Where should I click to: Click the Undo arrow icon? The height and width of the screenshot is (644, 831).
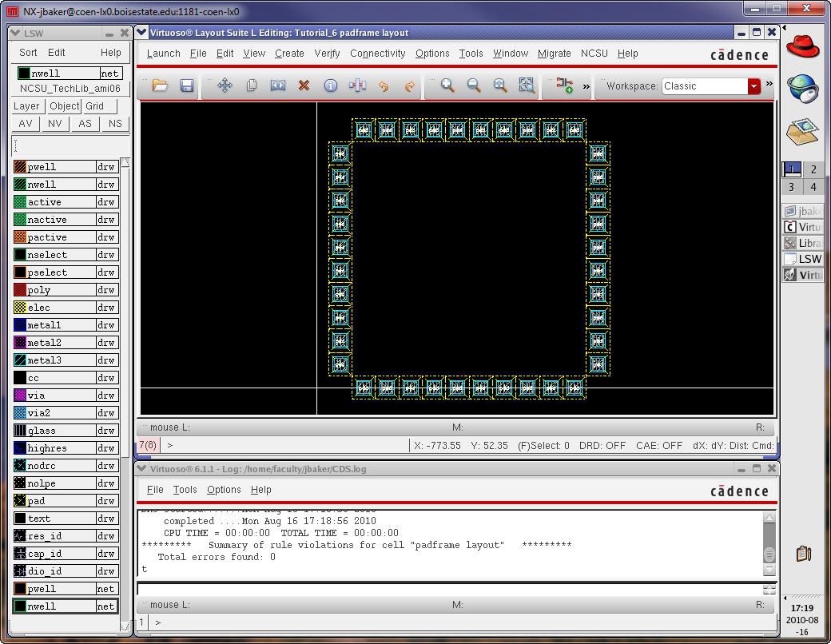384,85
